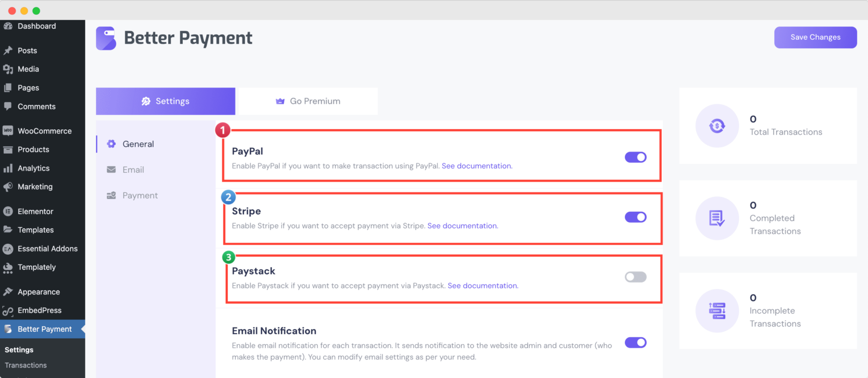
Task: Click the Templately cloud icon
Action: pos(8,268)
